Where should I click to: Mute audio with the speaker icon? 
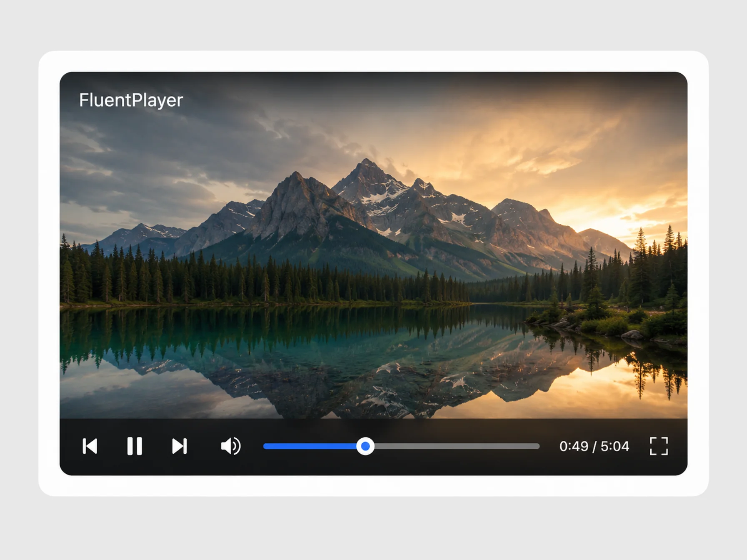(231, 446)
